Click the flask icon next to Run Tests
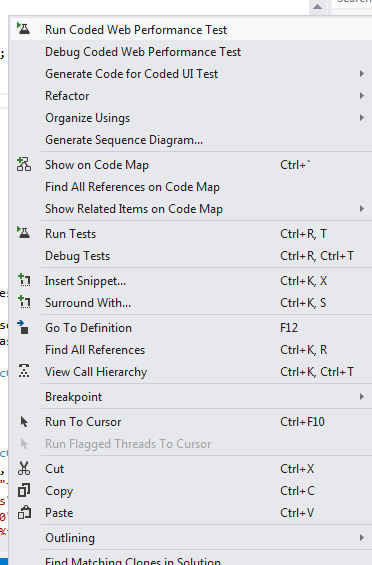This screenshot has width=372, height=565. click(x=24, y=232)
